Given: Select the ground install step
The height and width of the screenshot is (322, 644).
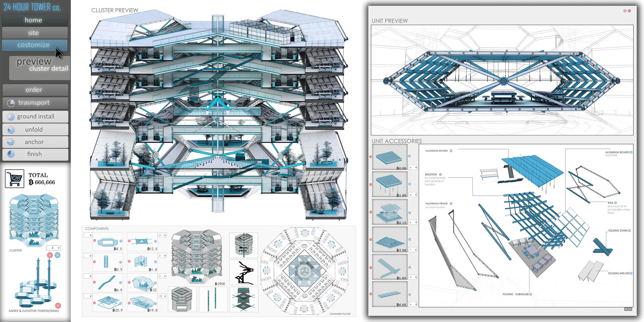Looking at the screenshot, I should point(35,116).
